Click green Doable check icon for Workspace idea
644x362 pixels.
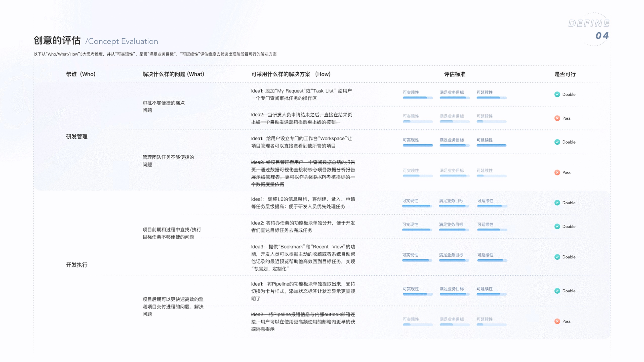tap(557, 142)
